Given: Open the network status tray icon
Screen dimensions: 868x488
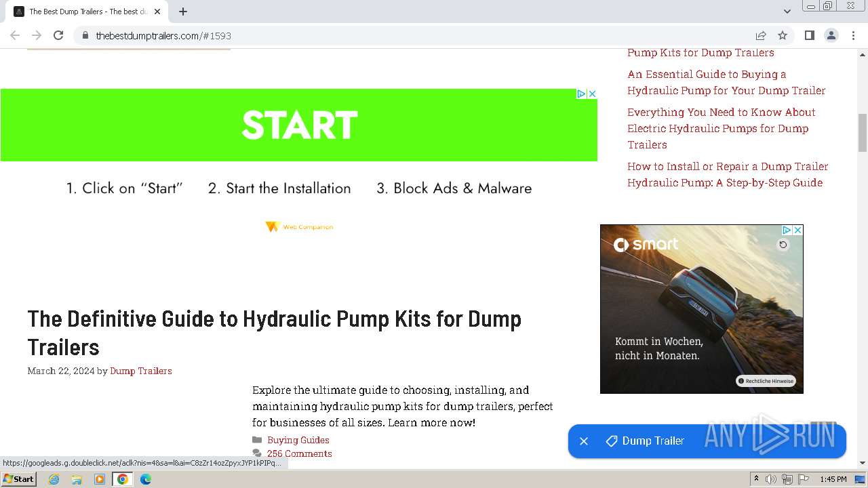Looking at the screenshot, I should click(787, 479).
